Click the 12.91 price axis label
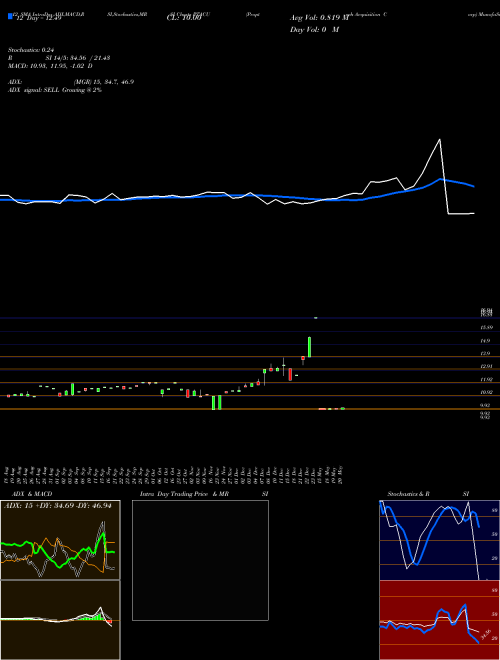 487,367
